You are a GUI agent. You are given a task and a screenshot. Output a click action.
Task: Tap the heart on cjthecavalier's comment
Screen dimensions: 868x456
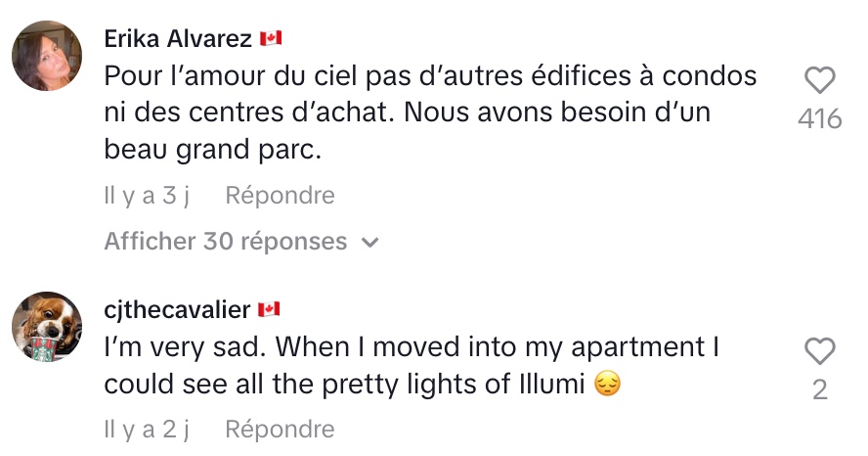coord(819,351)
